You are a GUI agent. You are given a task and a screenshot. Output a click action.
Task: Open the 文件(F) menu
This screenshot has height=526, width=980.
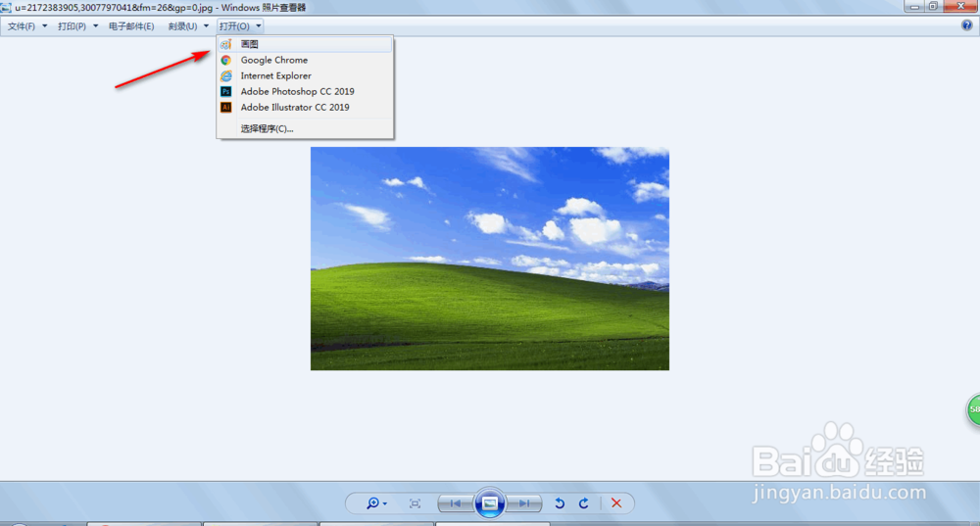(22, 26)
